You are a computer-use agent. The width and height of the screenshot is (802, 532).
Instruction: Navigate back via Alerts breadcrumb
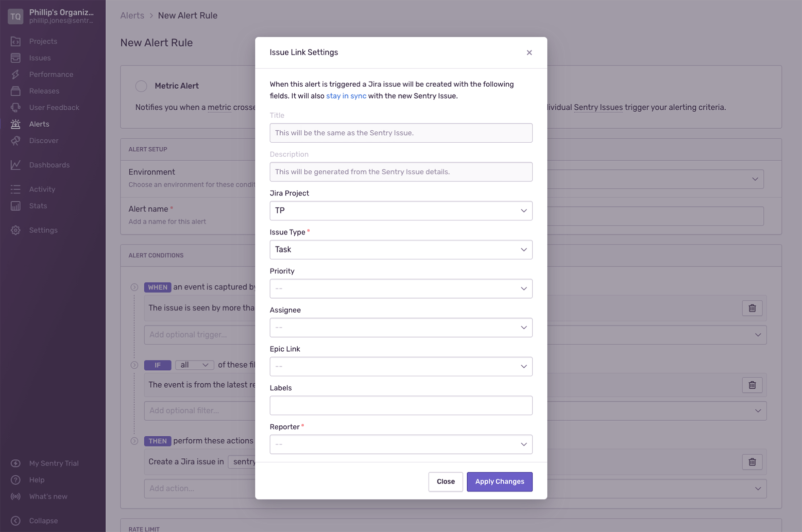(x=132, y=16)
